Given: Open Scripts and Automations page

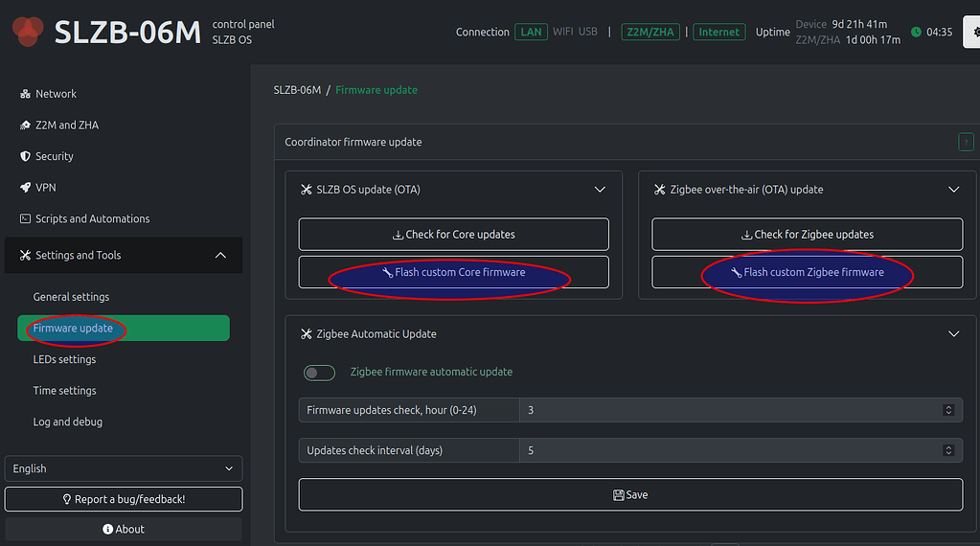Looking at the screenshot, I should [93, 218].
